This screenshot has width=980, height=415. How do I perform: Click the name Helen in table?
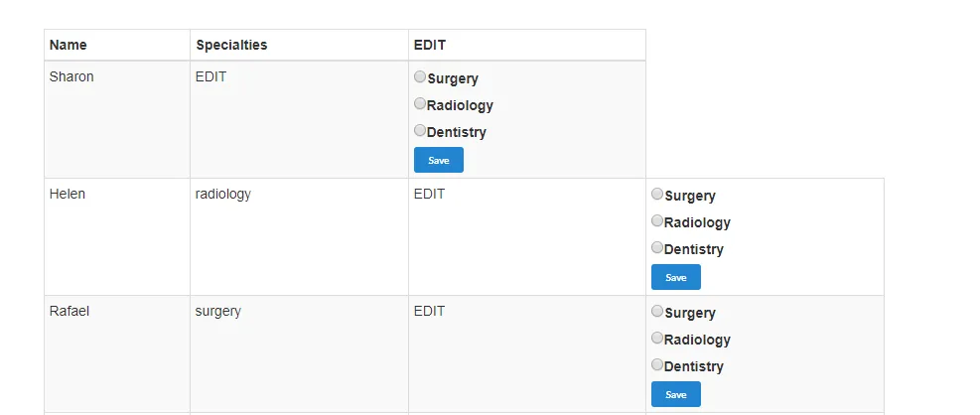[x=68, y=194]
